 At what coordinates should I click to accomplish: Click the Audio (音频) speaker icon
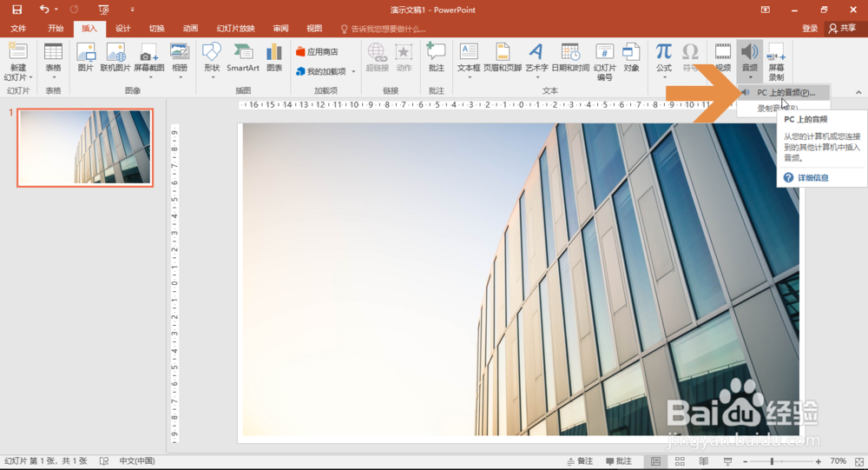coord(750,51)
